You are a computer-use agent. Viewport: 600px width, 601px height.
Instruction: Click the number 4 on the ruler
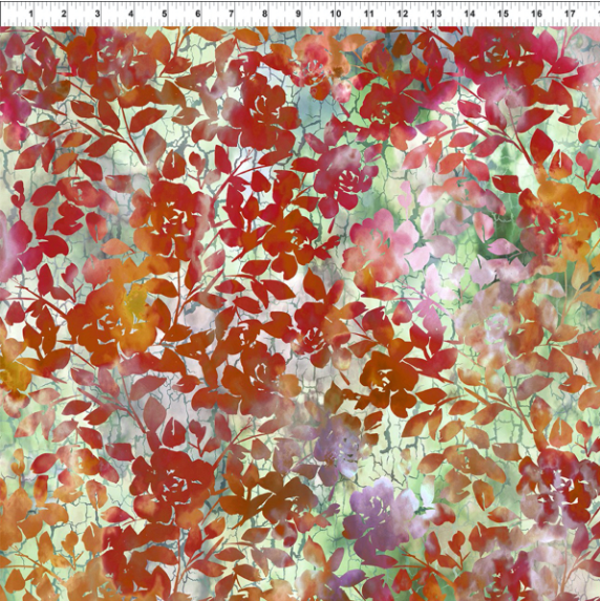tap(131, 14)
